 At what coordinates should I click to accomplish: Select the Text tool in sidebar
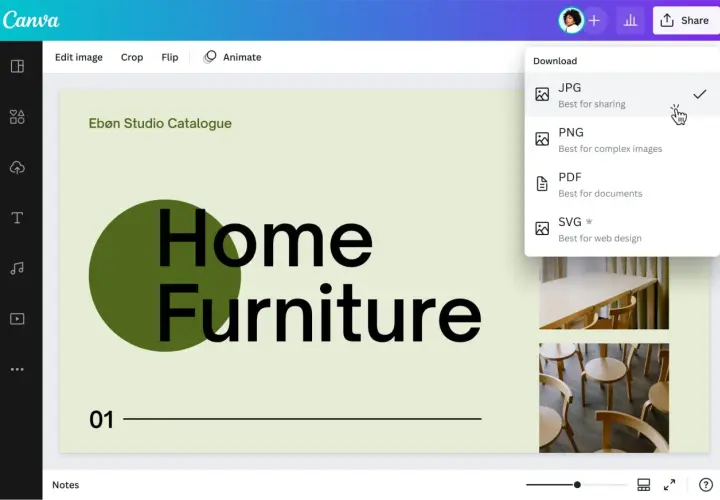(x=17, y=218)
